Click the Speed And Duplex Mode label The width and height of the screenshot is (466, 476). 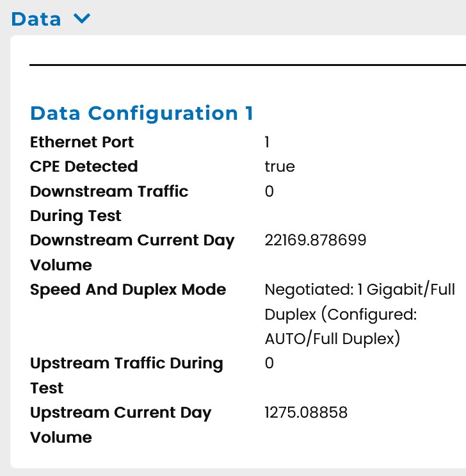[x=128, y=289]
